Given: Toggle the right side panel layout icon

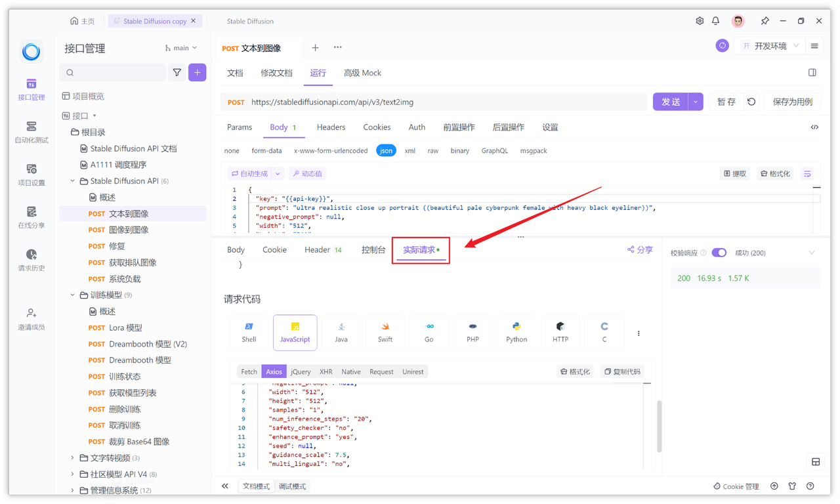Looking at the screenshot, I should tap(812, 73).
